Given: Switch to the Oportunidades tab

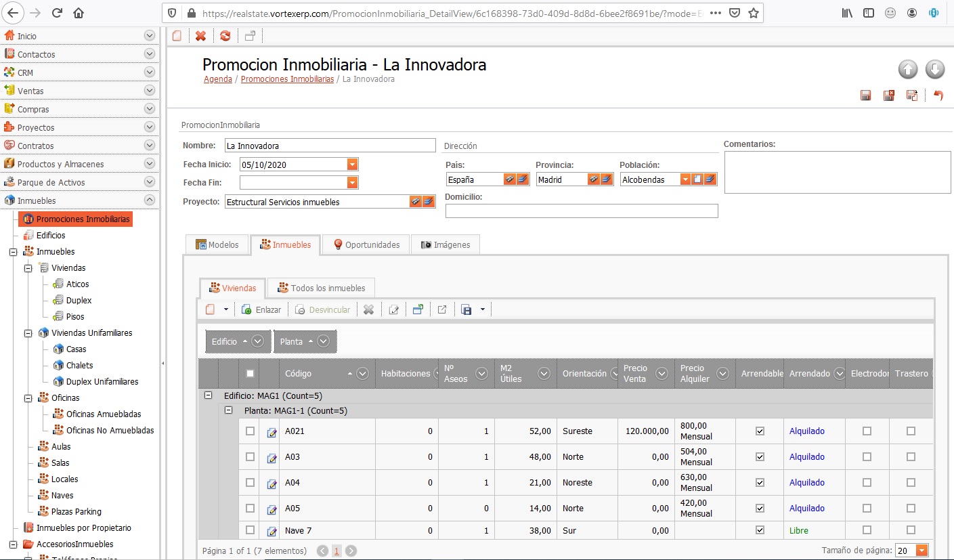Looking at the screenshot, I should [x=366, y=244].
